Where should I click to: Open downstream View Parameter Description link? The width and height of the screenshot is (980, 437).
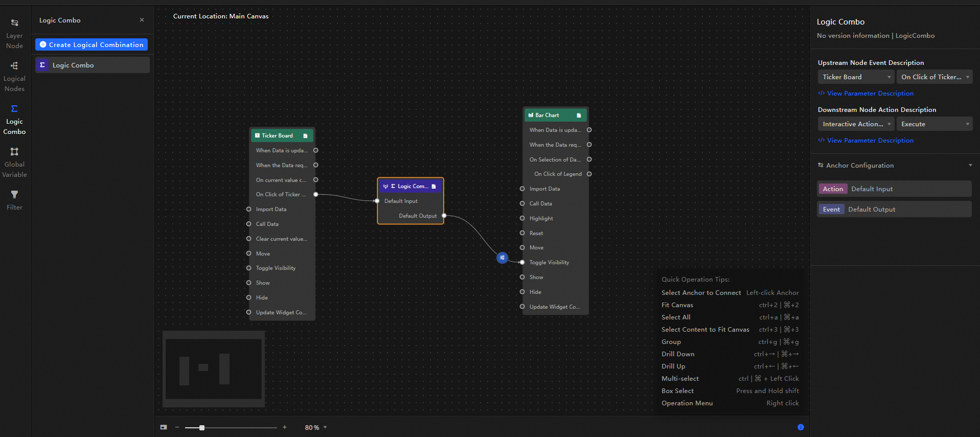(866, 141)
